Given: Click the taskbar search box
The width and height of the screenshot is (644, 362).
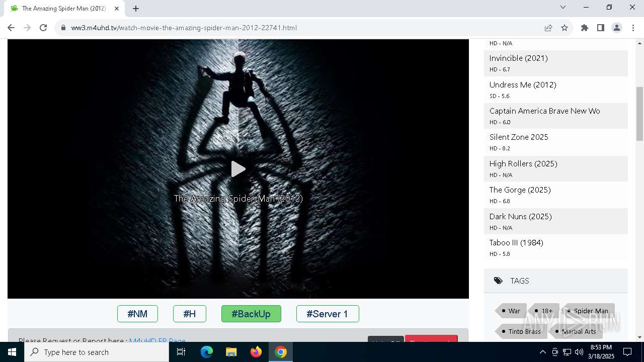Looking at the screenshot, I should [97, 352].
